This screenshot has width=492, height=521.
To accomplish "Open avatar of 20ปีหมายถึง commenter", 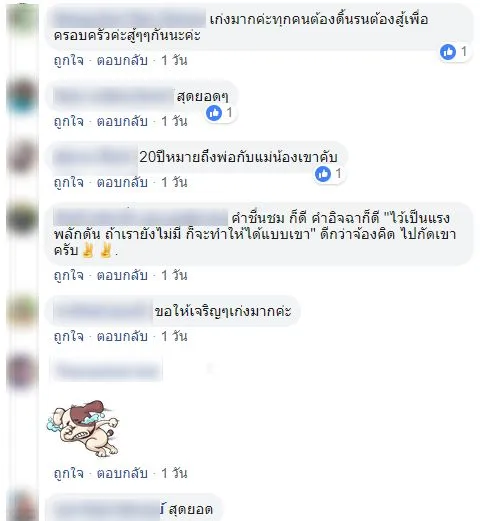I will pyautogui.click(x=23, y=157).
